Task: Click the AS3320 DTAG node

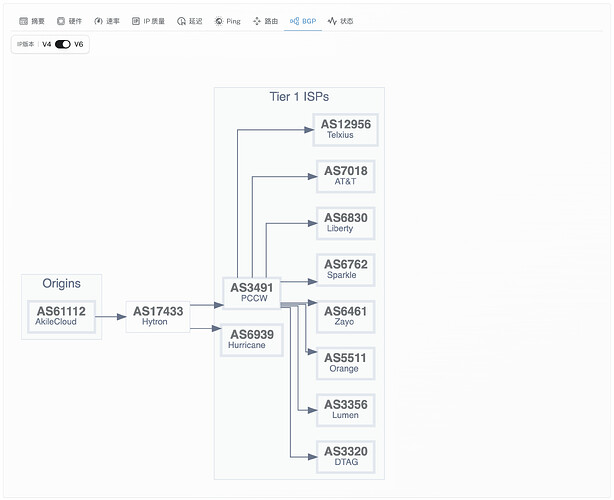Action: 345,457
